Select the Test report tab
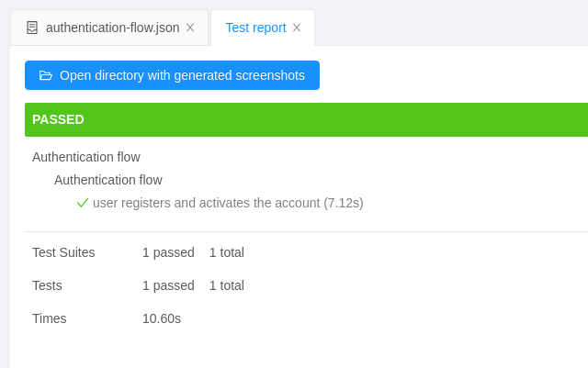Screen dimensions: 588x368 (x=255, y=28)
